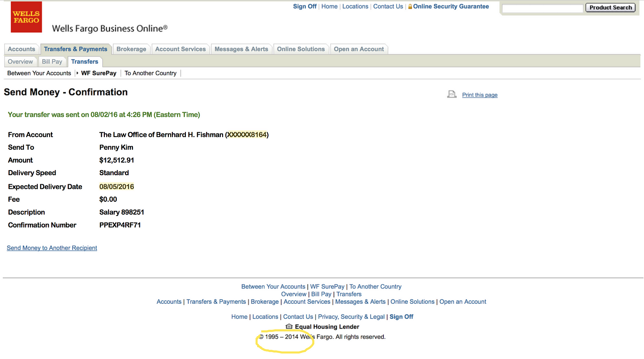Click the amount $12,512.91

(x=117, y=160)
